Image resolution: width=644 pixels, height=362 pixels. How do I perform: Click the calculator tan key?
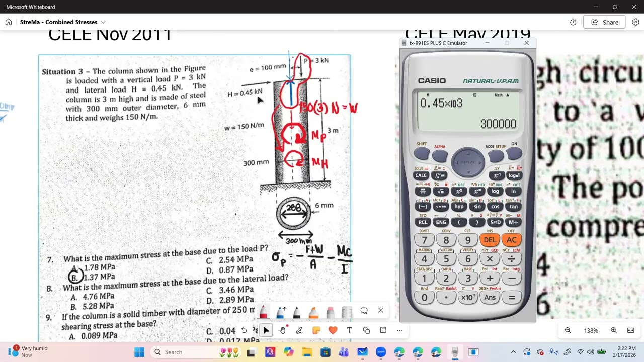(513, 207)
